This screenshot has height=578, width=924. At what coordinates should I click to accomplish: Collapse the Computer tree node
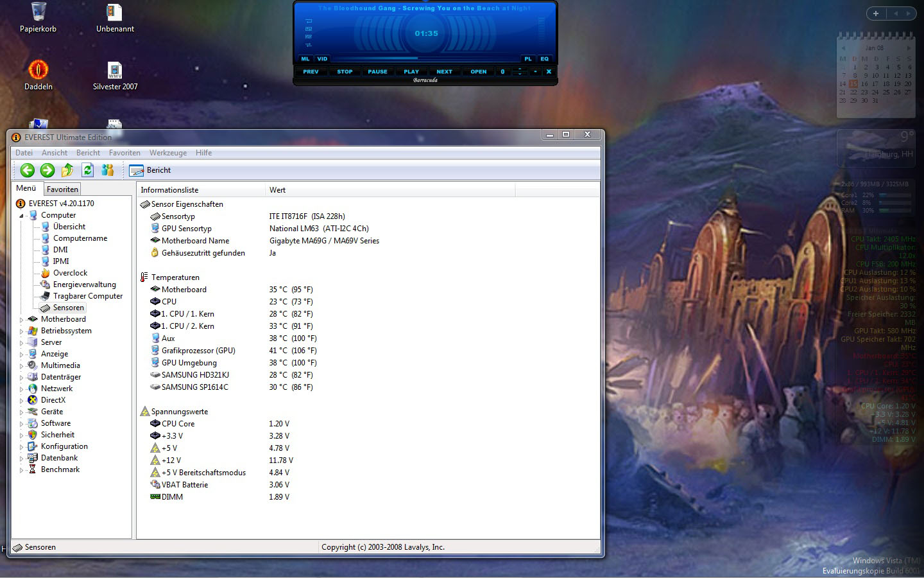[21, 216]
